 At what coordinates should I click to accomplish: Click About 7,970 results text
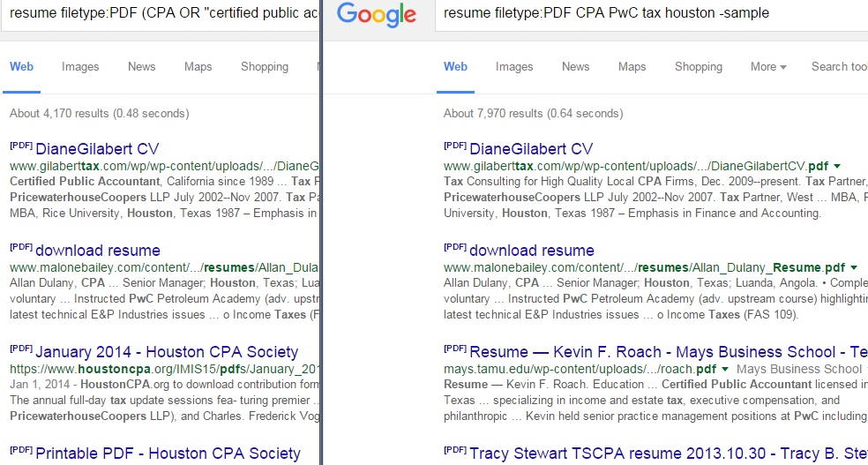pyautogui.click(x=533, y=114)
